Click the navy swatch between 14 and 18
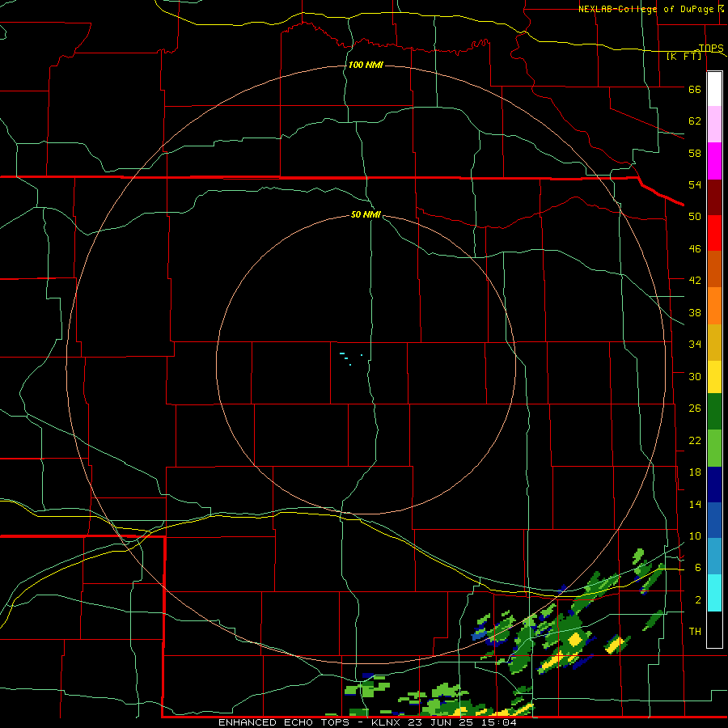This screenshot has width=728, height=728. coord(714,485)
